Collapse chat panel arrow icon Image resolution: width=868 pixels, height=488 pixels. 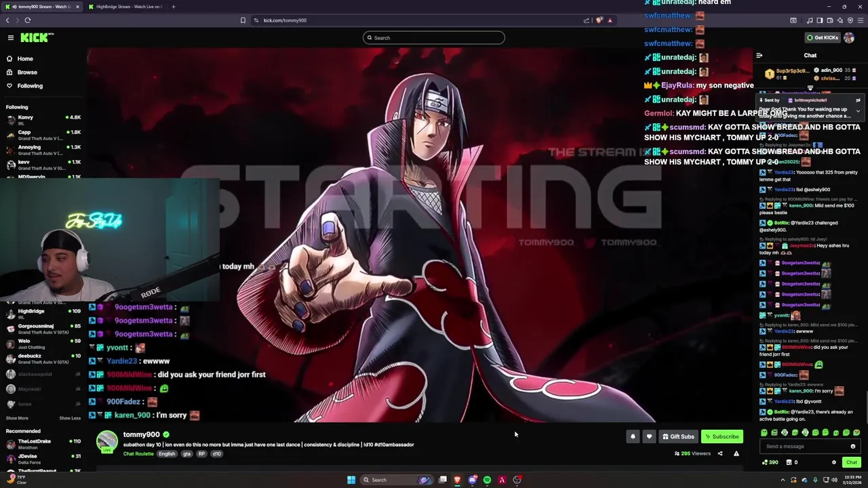pyautogui.click(x=759, y=56)
